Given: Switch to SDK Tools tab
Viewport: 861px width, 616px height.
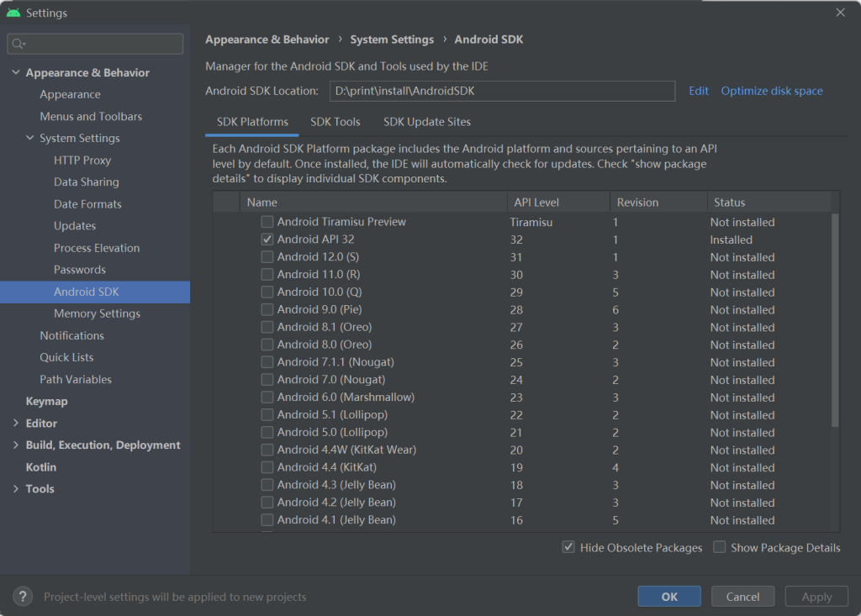Looking at the screenshot, I should [x=335, y=122].
